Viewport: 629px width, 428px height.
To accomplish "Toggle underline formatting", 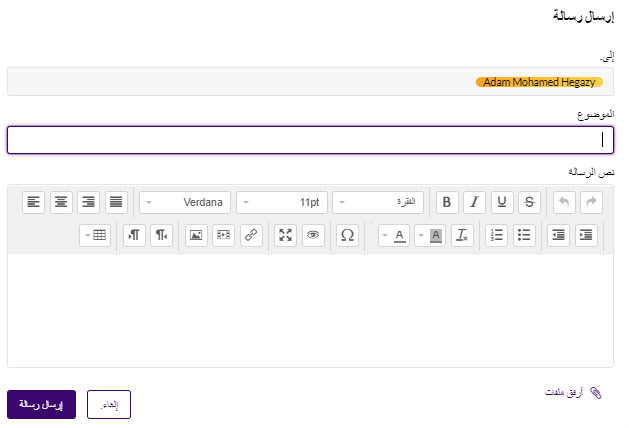I will tap(502, 202).
